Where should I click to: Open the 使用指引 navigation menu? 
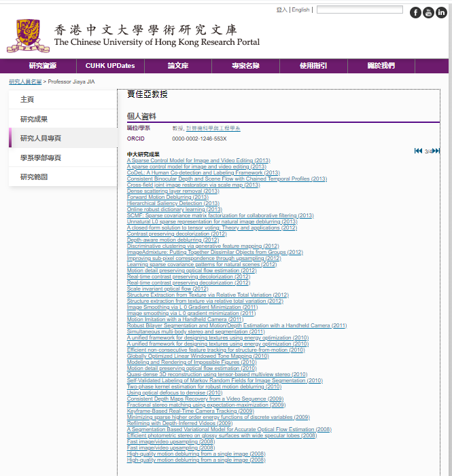313,66
